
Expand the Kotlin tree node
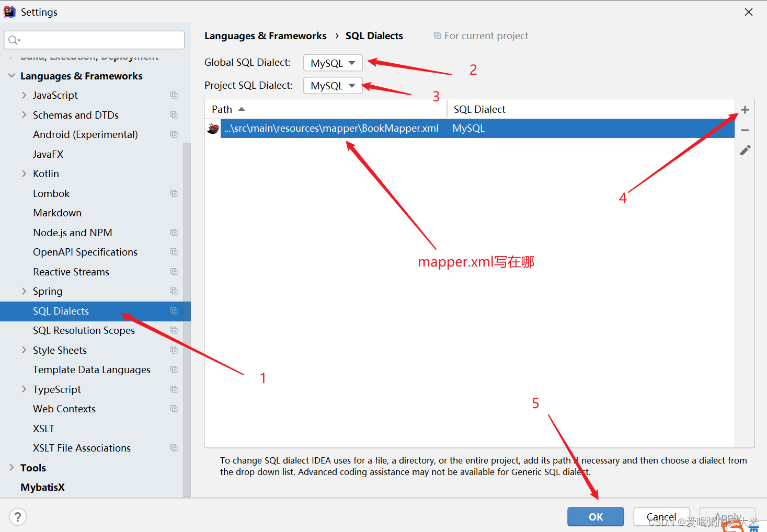(x=24, y=174)
